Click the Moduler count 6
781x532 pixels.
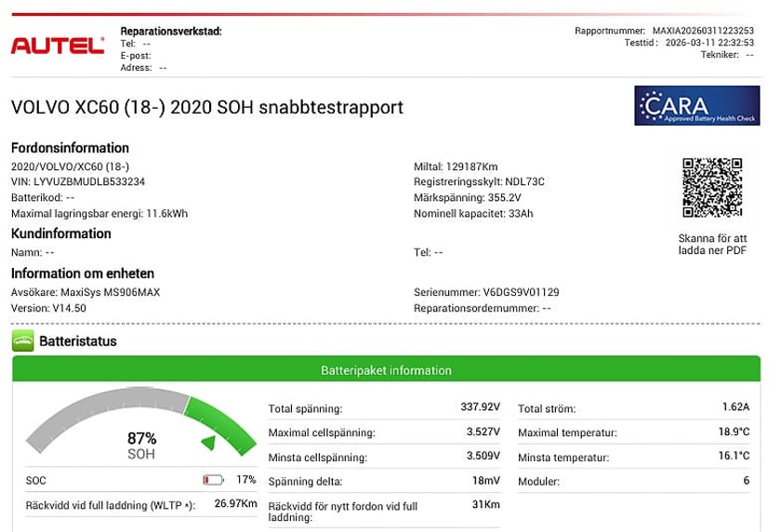746,480
